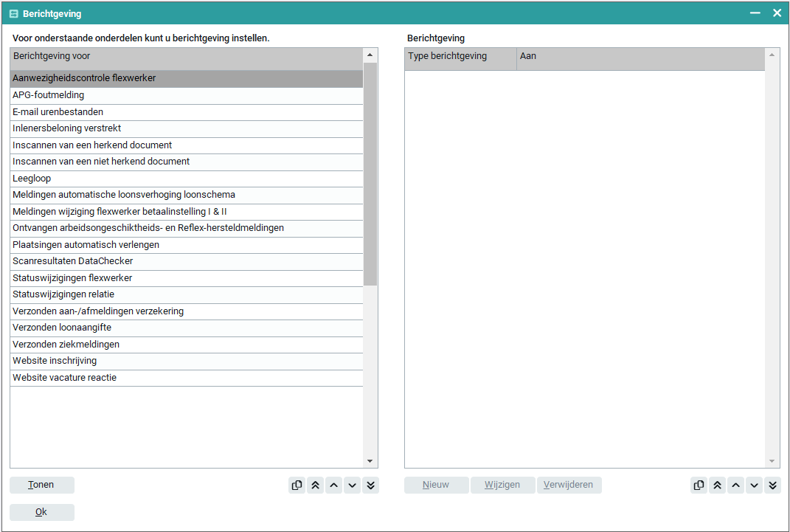Move down one row in Berichtgeving table
Screen dimensions: 790x532
754,486
